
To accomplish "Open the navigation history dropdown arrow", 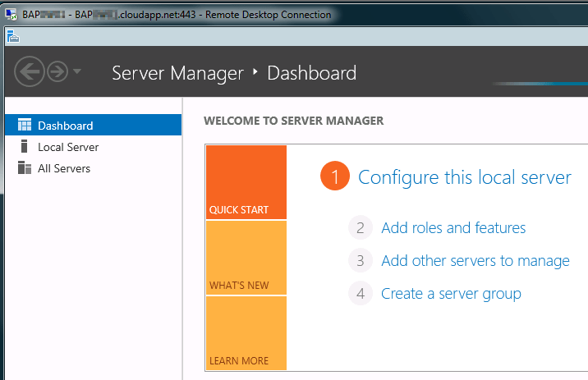I will (x=77, y=71).
